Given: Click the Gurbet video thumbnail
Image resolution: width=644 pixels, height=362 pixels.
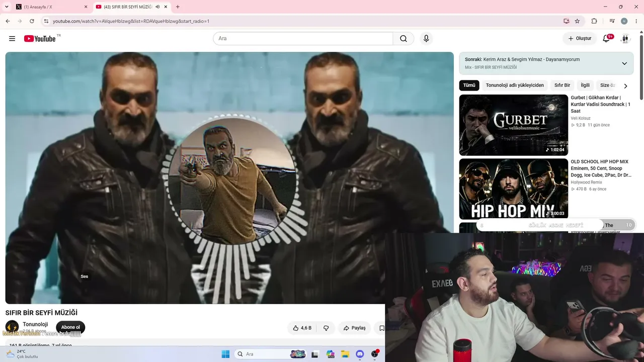Looking at the screenshot, I should [x=513, y=125].
